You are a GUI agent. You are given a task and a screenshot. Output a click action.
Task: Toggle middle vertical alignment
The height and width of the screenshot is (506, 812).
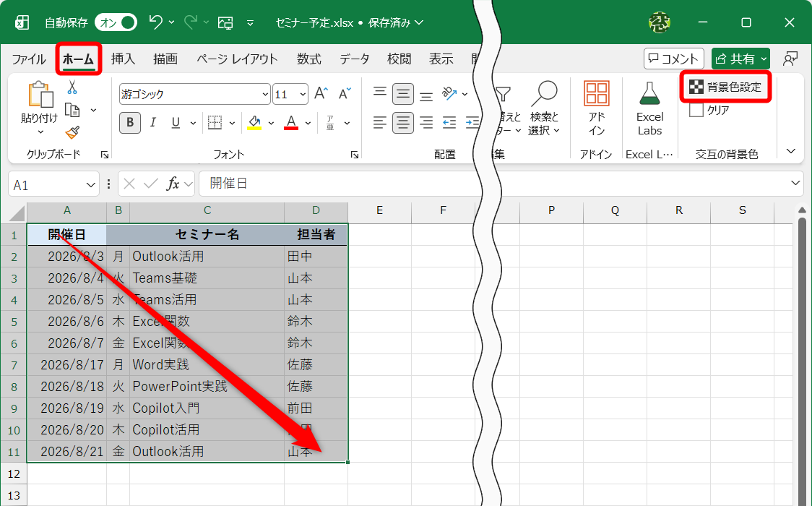pos(403,94)
